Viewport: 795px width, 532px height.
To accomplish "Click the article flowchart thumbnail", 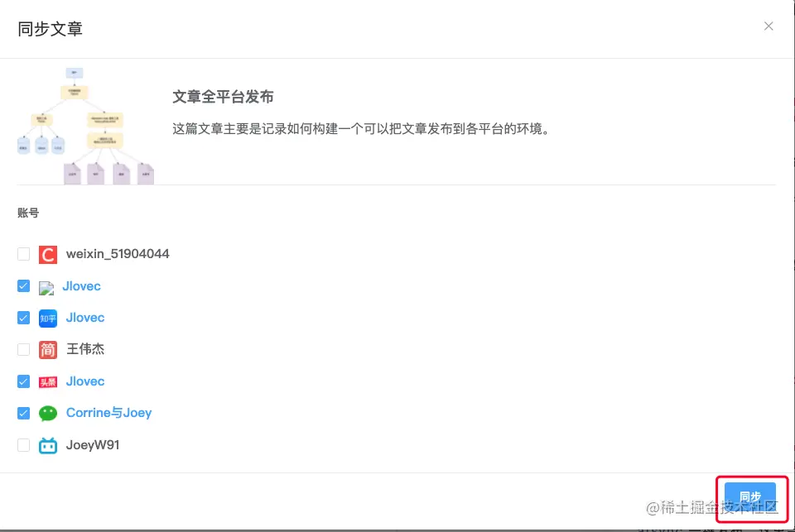I will click(85, 126).
